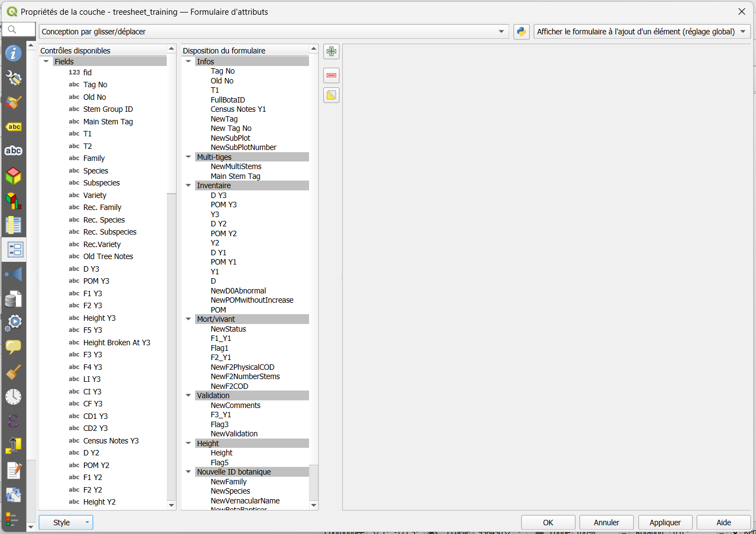The image size is (756, 534).
Task: Click the Disposition du formulaire vertical scrollbar
Action: tap(314, 277)
